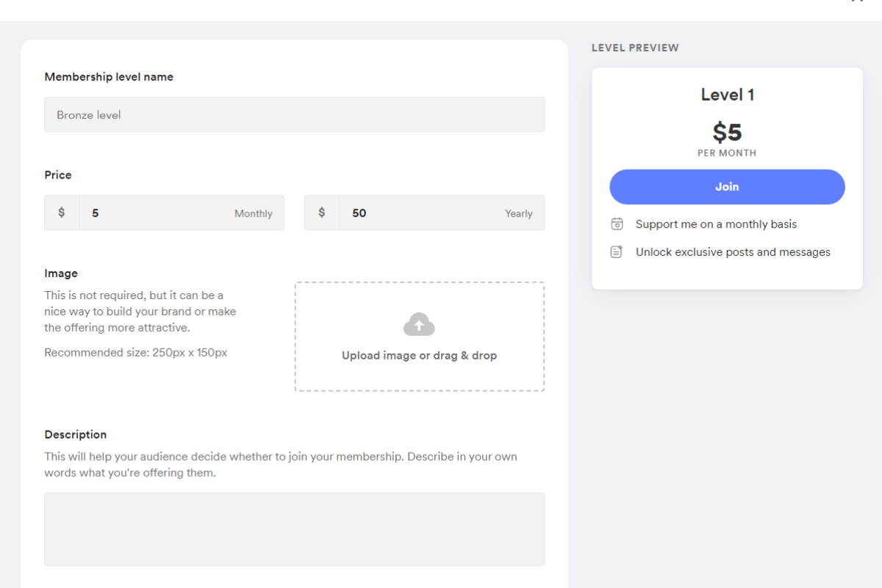This screenshot has width=882, height=588.
Task: Click the 'Monthly' suffix in price field
Action: [253, 214]
